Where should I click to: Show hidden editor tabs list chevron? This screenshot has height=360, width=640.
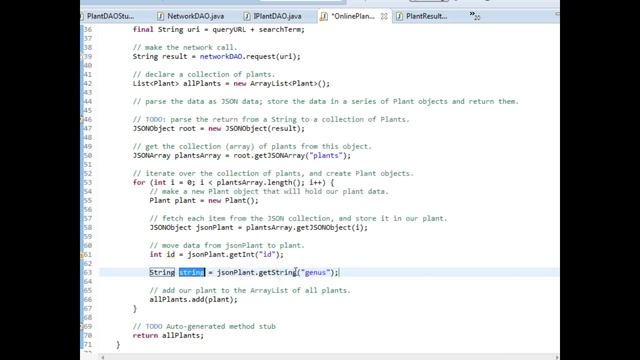tap(474, 16)
